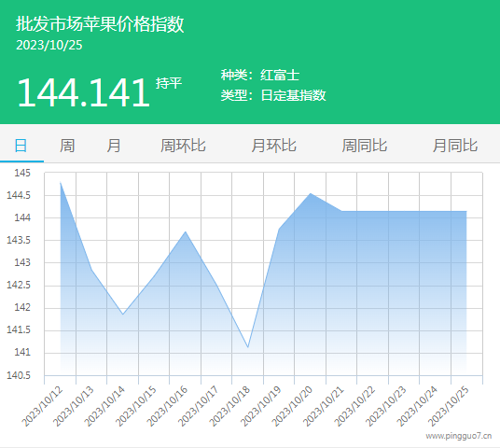Click the 种类: 红富士 label
This screenshot has height=448, width=500.
260,75
